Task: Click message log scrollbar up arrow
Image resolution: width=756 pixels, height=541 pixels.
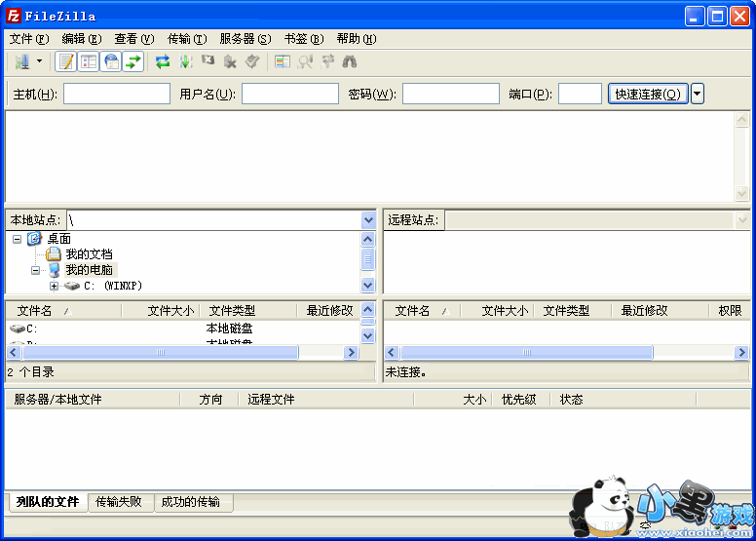Action: tap(741, 119)
